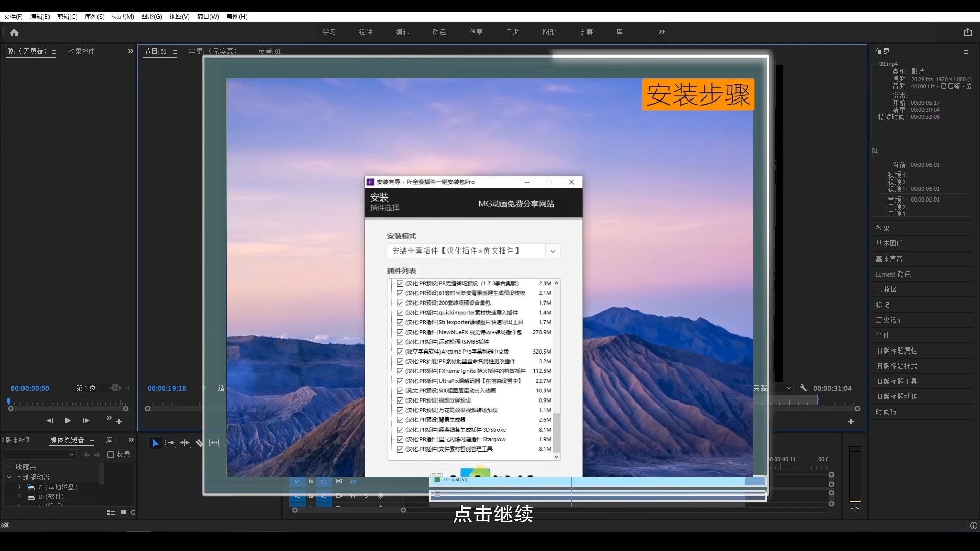Open the Program monitor panel menu
This screenshot has height=551, width=980.
point(175,52)
